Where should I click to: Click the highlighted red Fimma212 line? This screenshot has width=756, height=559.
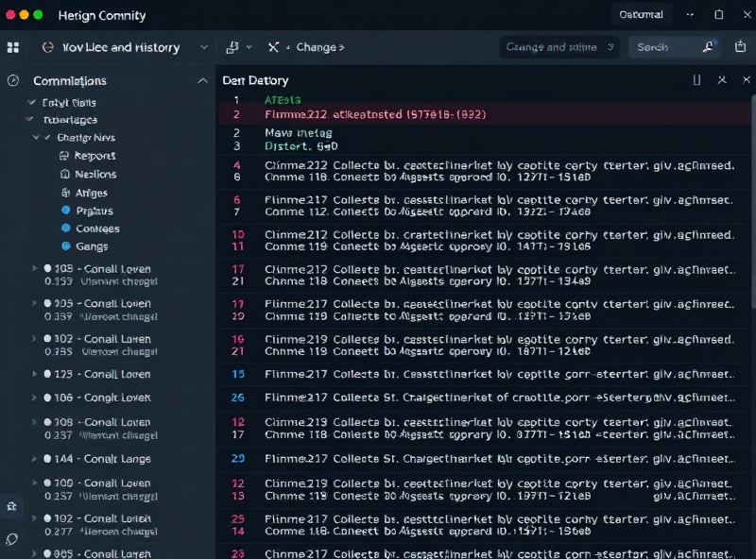coord(485,114)
